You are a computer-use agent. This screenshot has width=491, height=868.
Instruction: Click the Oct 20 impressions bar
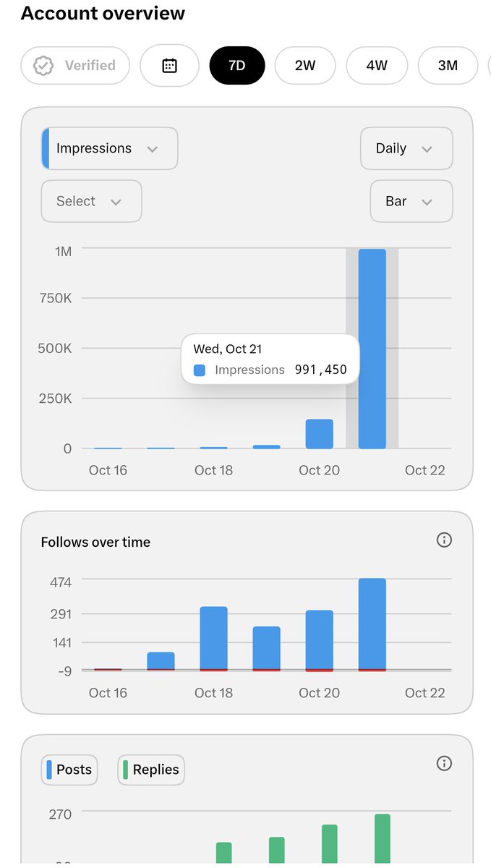click(x=320, y=434)
